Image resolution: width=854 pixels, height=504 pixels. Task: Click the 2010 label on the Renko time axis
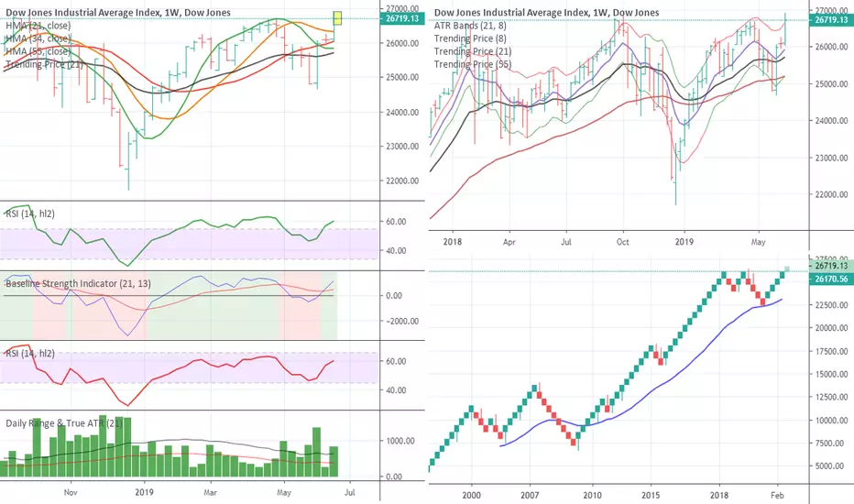tap(593, 495)
